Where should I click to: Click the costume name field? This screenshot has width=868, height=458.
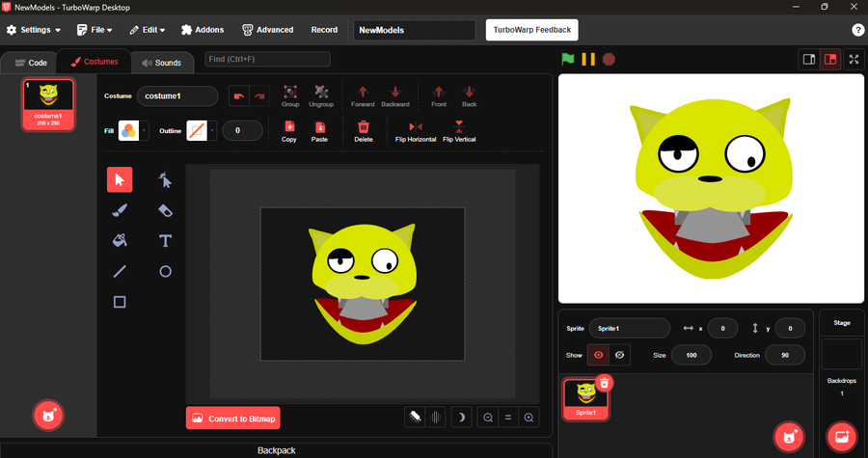coord(177,96)
